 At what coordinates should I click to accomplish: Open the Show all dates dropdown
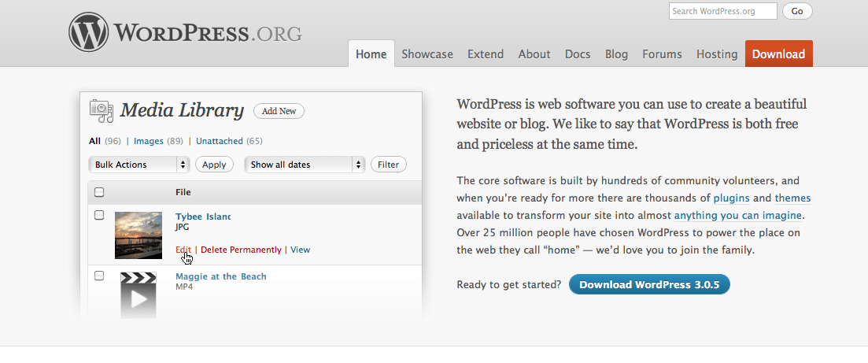point(305,165)
